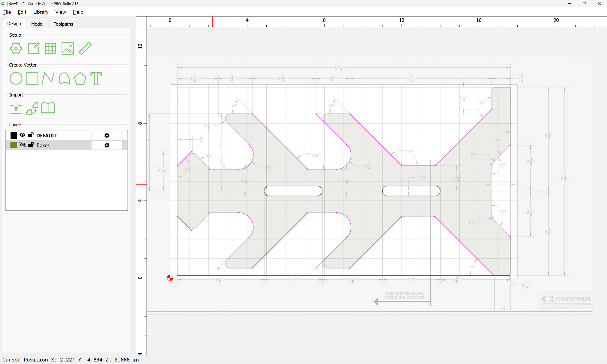The image size is (607, 364).
Task: Open the grid settings icon
Action: point(51,48)
